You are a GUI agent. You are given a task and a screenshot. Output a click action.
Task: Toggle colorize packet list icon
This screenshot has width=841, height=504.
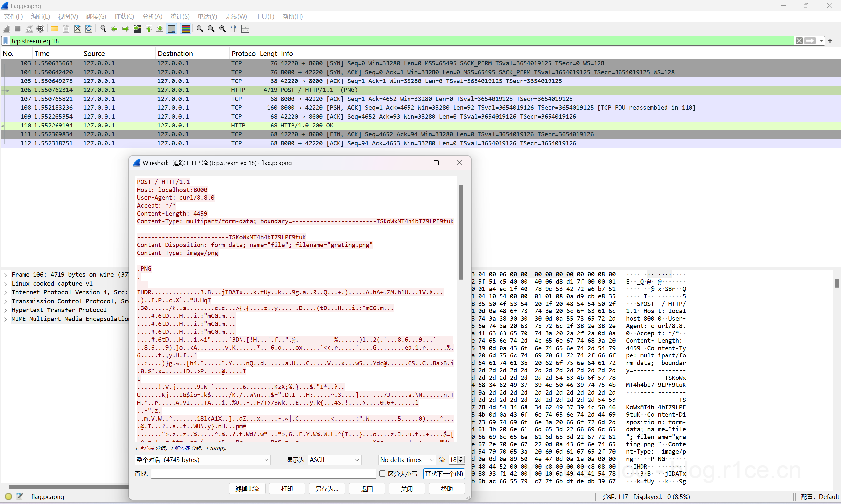[186, 29]
